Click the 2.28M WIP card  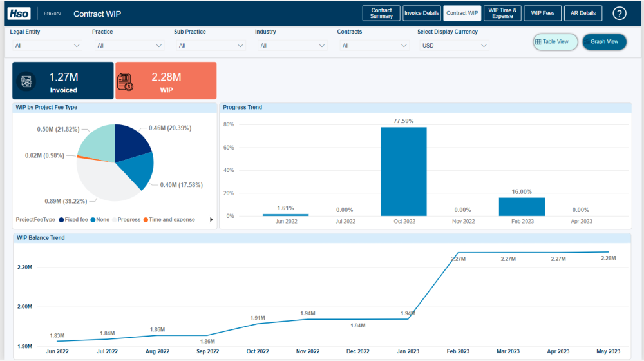[x=166, y=81]
